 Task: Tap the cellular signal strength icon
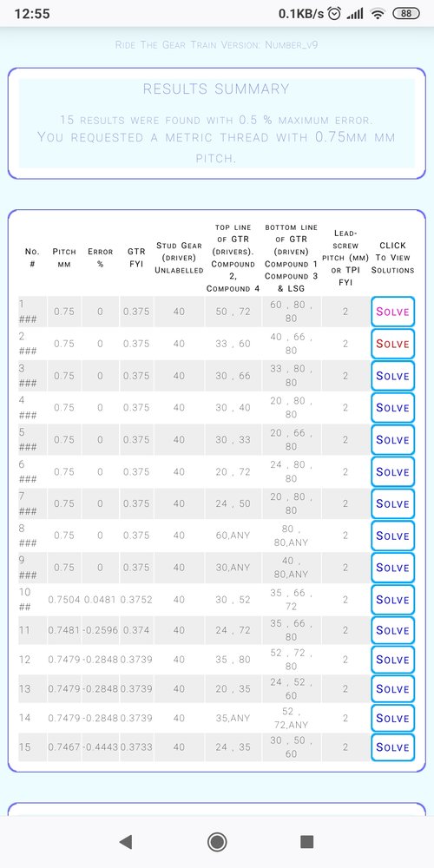pyautogui.click(x=355, y=14)
